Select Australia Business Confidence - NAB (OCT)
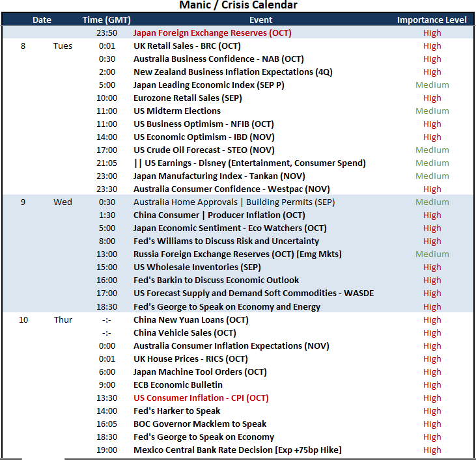The image size is (476, 460). (219, 59)
